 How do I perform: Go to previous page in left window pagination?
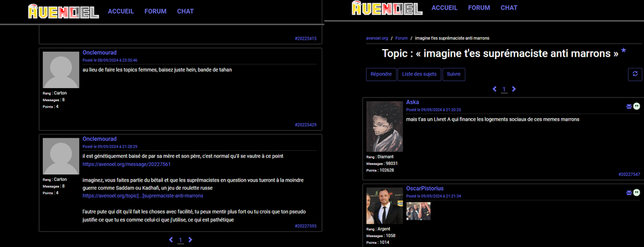(x=171, y=239)
